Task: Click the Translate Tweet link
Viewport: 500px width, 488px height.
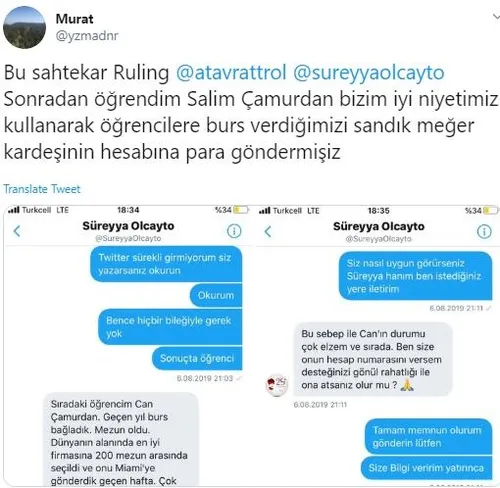Action: 42,189
